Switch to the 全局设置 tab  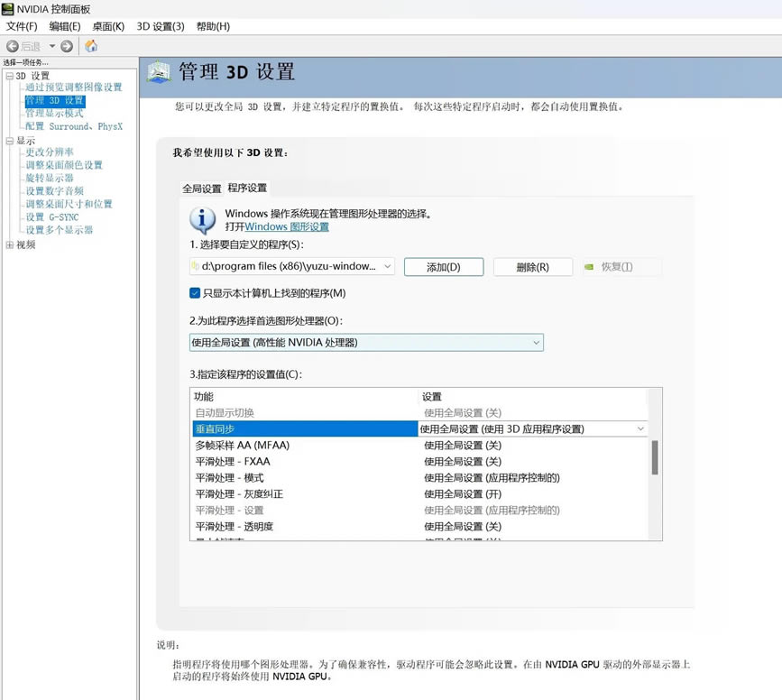pyautogui.click(x=201, y=189)
